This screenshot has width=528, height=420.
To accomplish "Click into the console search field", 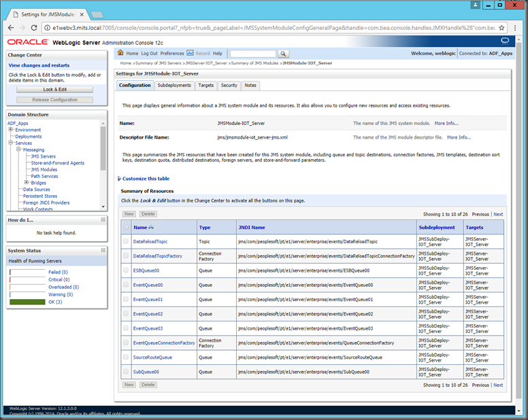I will (x=253, y=54).
